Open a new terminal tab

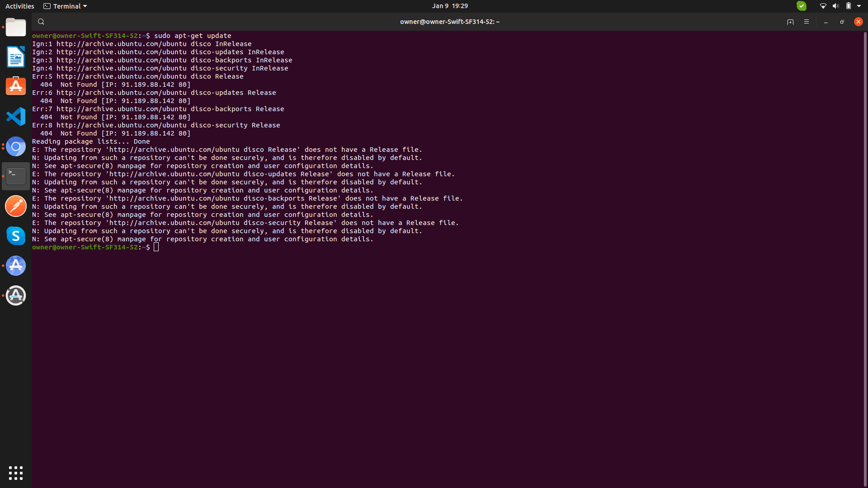(x=791, y=21)
